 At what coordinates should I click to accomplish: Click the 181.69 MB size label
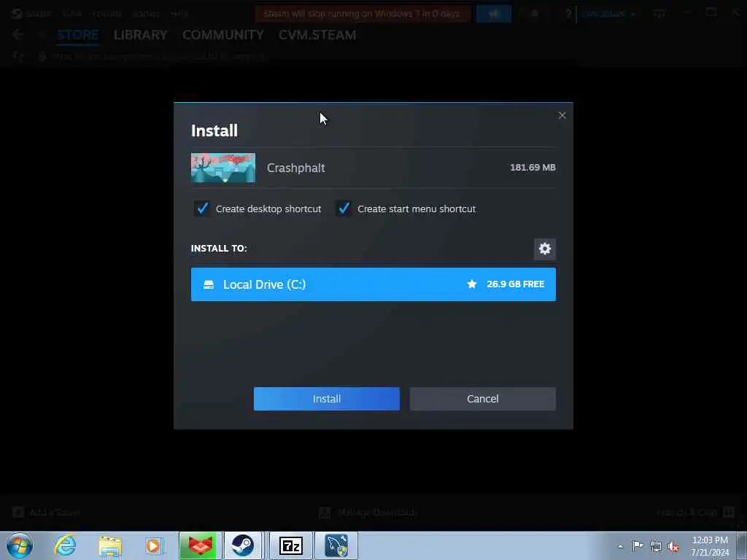533,168
